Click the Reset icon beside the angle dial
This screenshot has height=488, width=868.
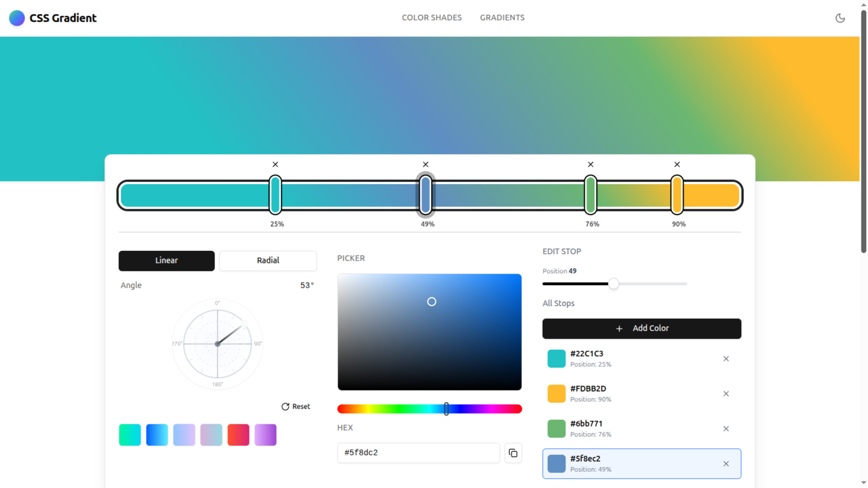click(x=285, y=406)
